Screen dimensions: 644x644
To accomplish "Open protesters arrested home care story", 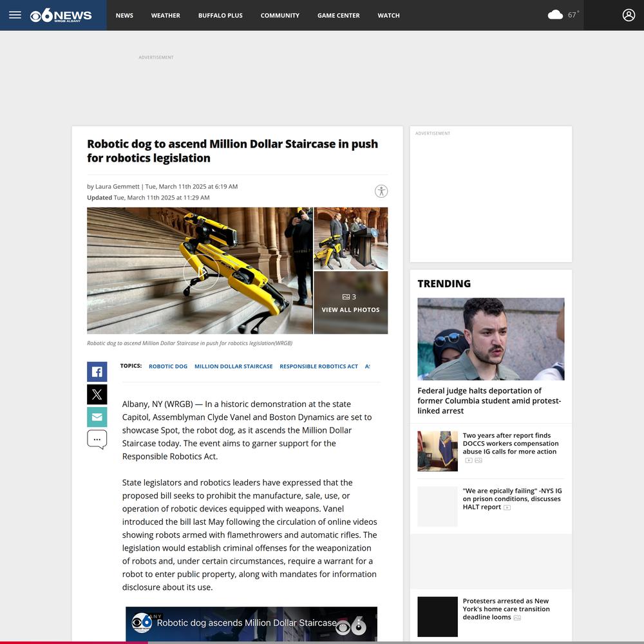I will coord(506,609).
